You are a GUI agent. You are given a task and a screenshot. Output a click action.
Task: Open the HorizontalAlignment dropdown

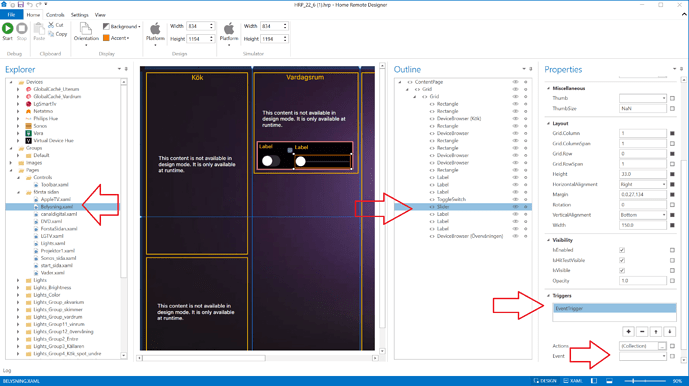coord(642,184)
